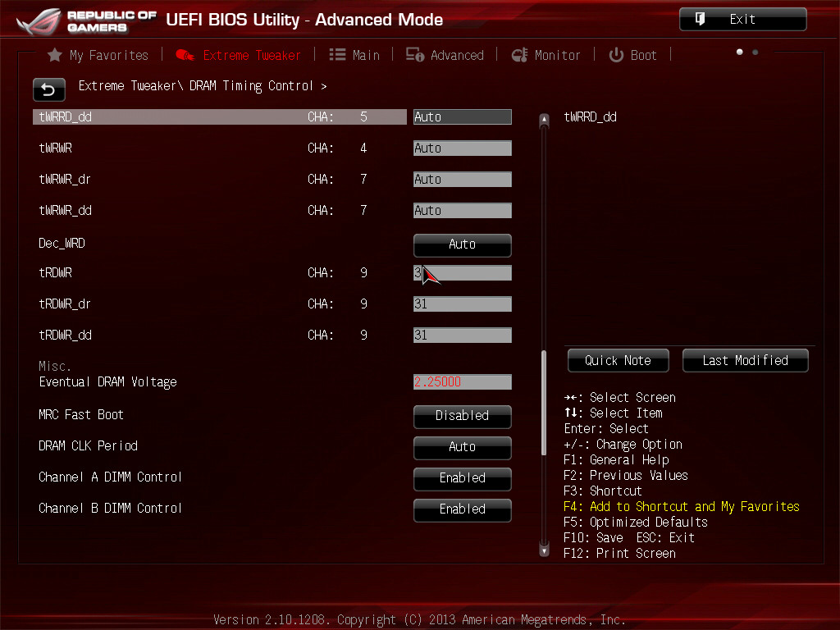840x630 pixels.
Task: Select the tRDWR_dd row label
Action: point(66,335)
